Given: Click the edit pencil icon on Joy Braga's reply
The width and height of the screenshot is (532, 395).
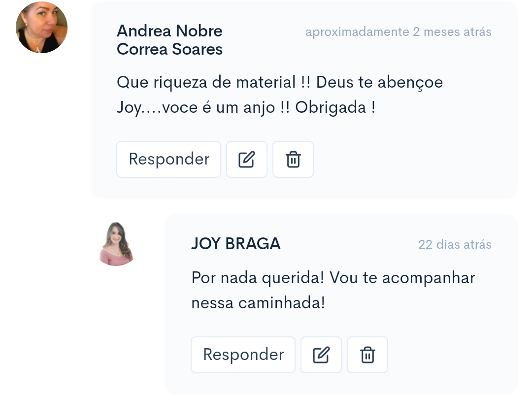Looking at the screenshot, I should 321,355.
